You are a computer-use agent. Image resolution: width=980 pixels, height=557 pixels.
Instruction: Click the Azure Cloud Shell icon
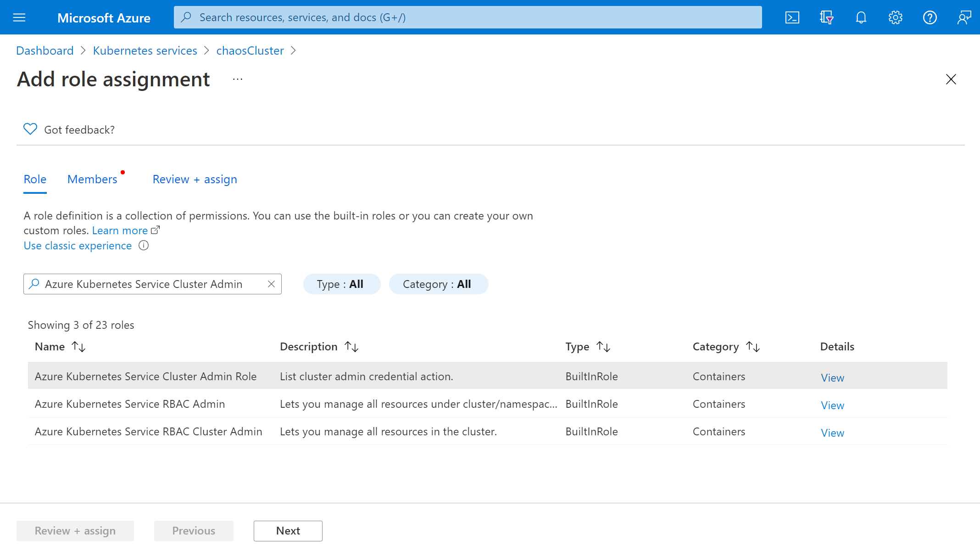(793, 17)
